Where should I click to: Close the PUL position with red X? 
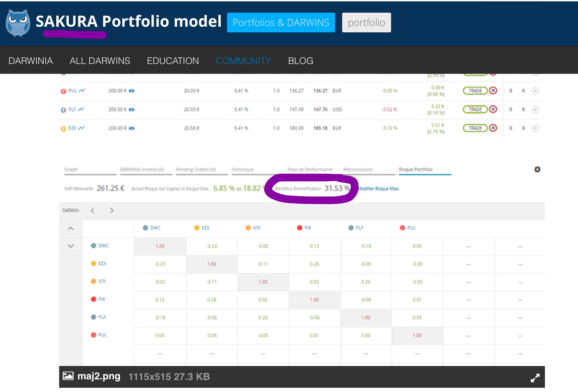[493, 90]
